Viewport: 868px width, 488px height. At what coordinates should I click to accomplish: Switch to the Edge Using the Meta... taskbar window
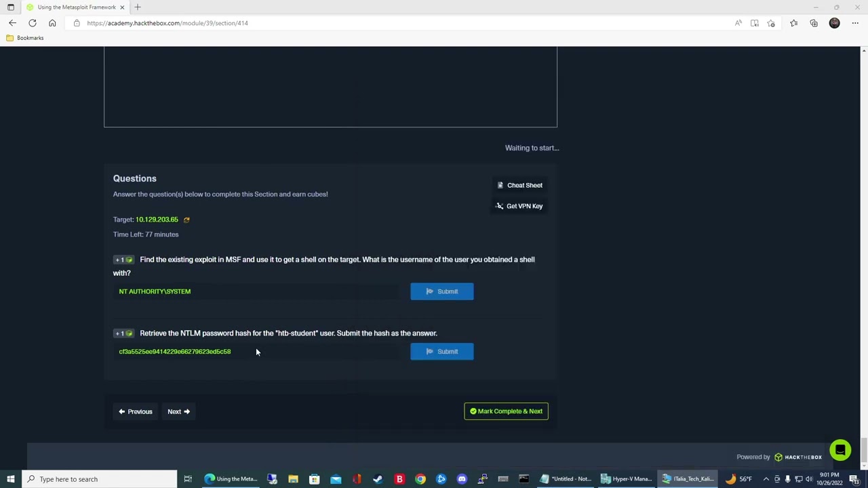[x=232, y=479]
